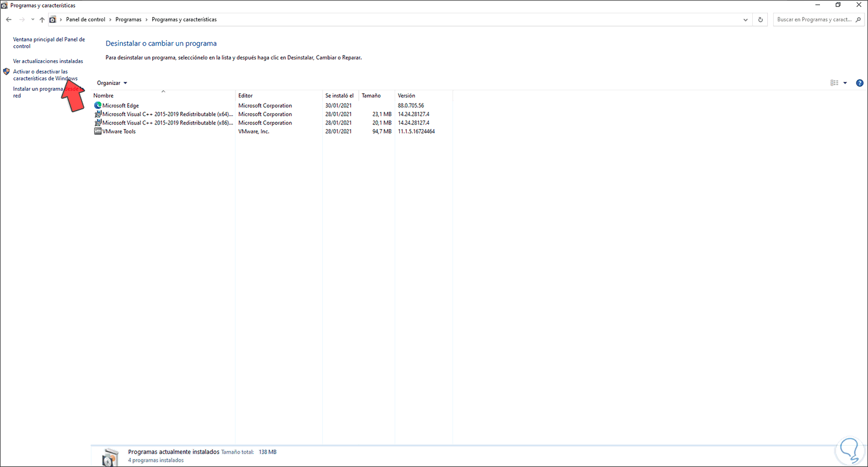The width and height of the screenshot is (868, 467).
Task: Click the shield icon beside Windows features link
Action: tap(6, 72)
